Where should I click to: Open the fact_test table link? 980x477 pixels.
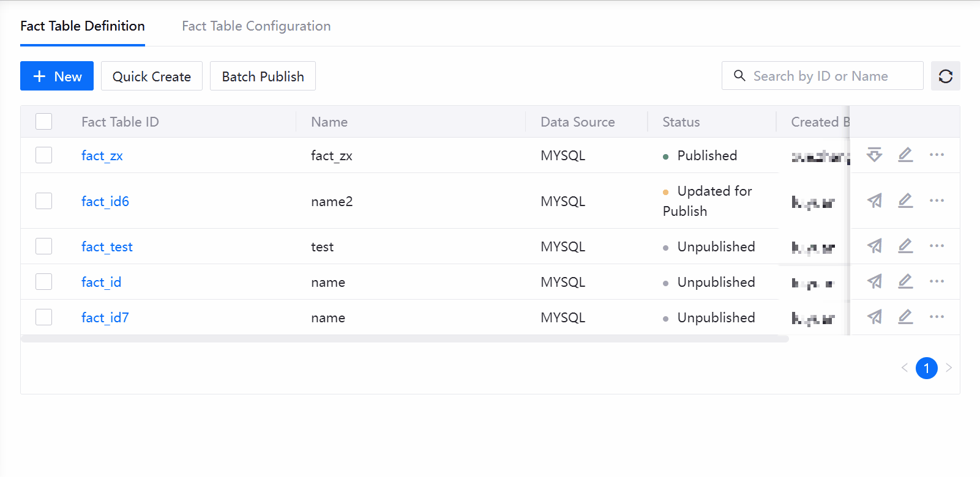tap(107, 246)
